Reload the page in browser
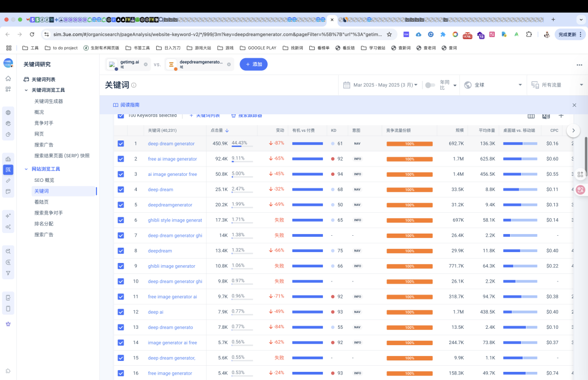Screen dimensions: 588x380 (32, 34)
